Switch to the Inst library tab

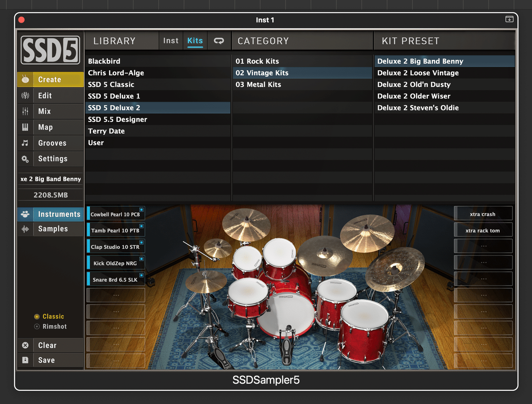coord(171,41)
